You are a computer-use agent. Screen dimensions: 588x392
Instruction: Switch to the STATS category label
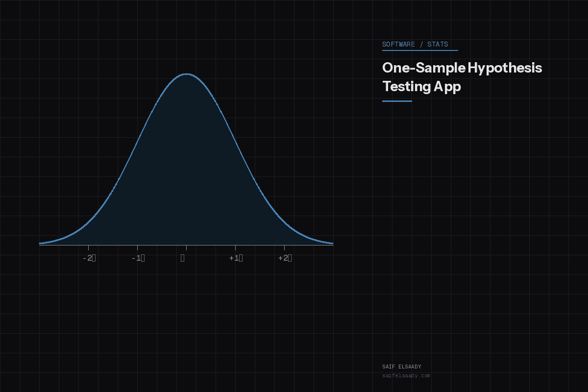coord(438,44)
